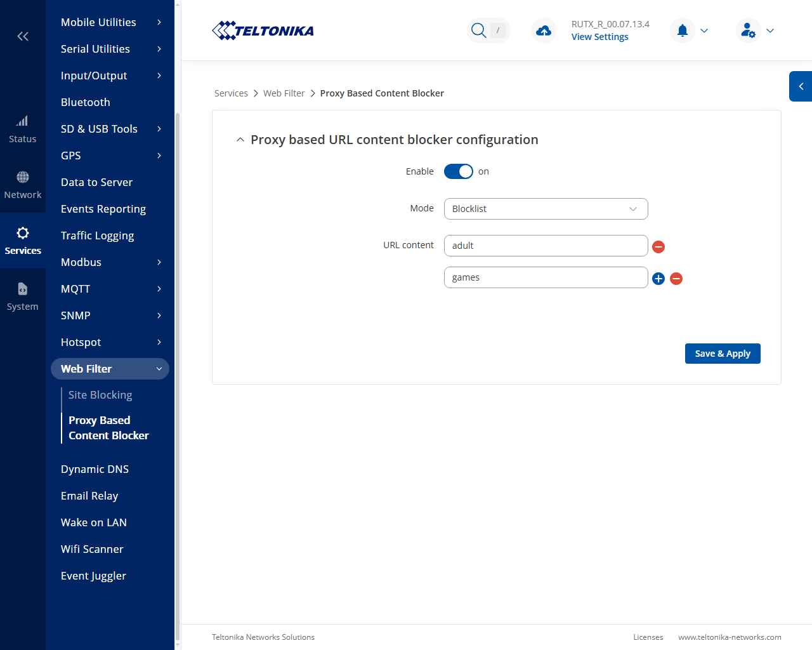Image resolution: width=812 pixels, height=650 pixels.
Task: Click the search shortcut slash box
Action: (x=498, y=30)
